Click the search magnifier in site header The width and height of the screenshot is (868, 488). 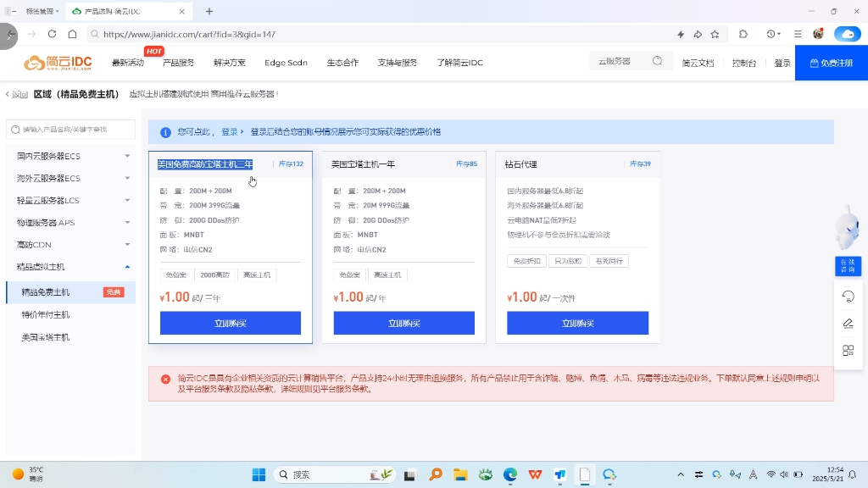657,61
